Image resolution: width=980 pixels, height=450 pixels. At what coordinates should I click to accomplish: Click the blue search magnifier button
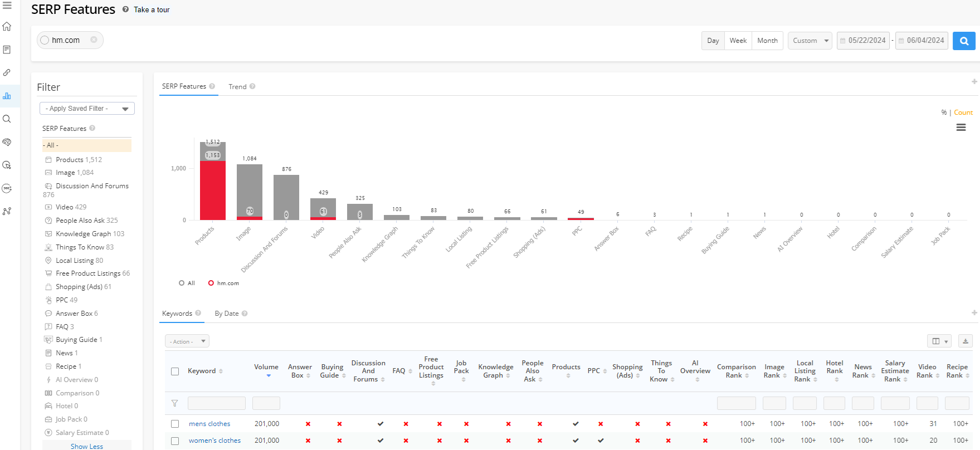click(x=963, y=41)
